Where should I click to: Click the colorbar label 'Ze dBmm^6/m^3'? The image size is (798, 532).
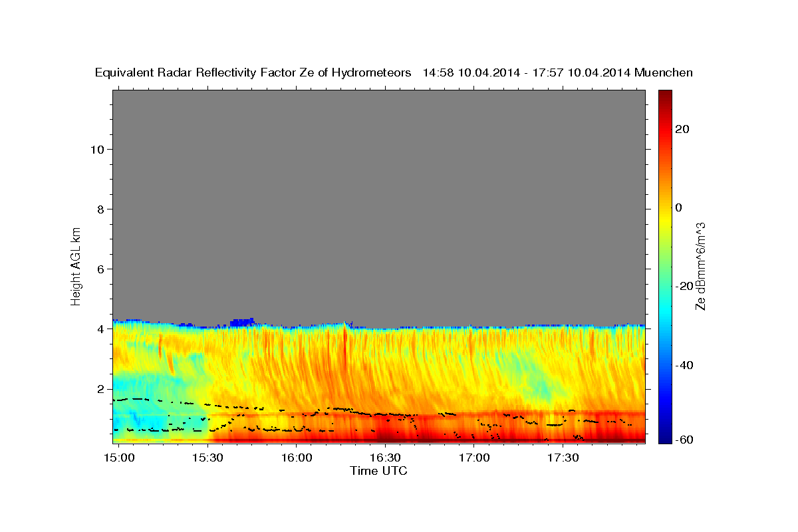click(701, 266)
